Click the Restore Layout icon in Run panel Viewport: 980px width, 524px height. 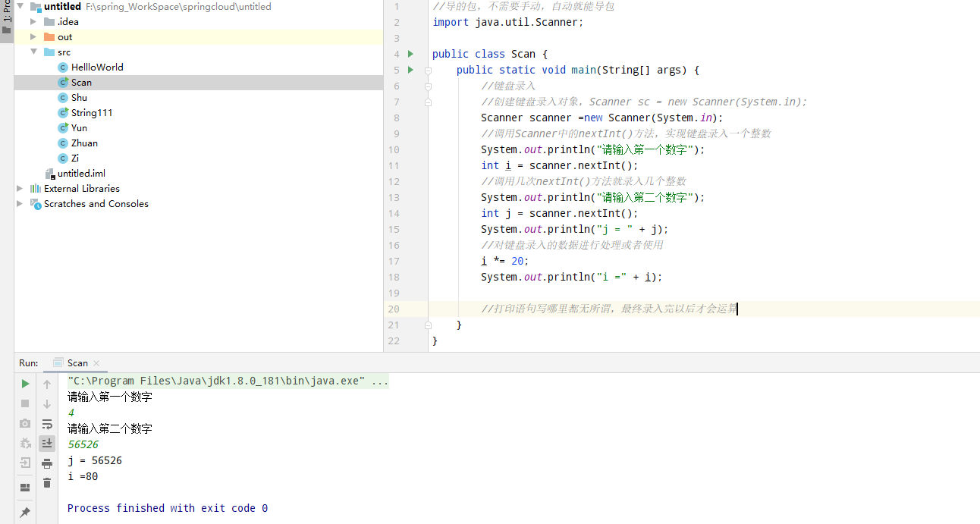tap(25, 487)
